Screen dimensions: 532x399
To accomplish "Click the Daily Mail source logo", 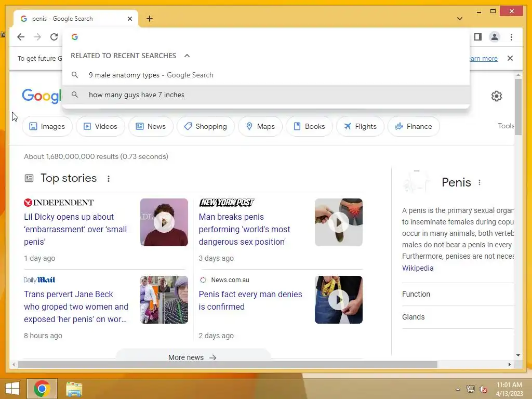I will [39, 280].
